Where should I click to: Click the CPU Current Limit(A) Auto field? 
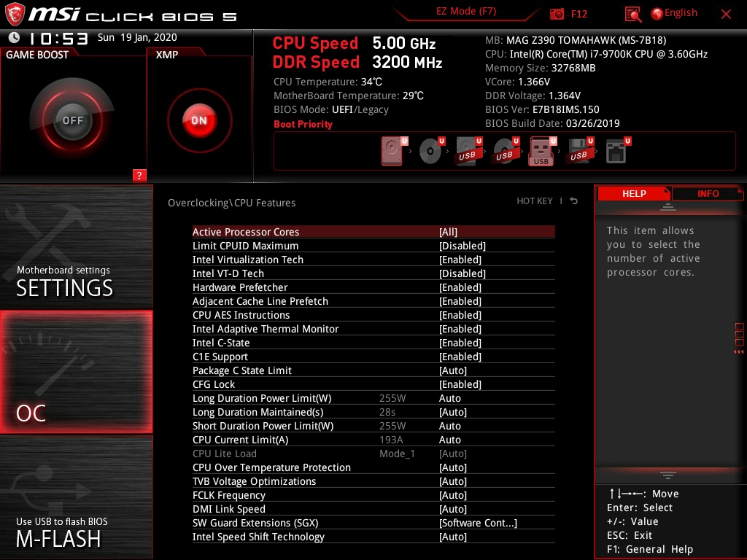(449, 440)
